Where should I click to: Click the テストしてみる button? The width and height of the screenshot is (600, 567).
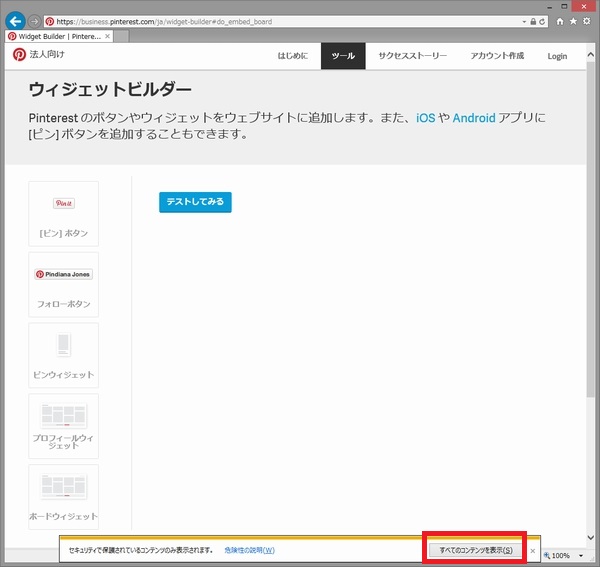[195, 202]
